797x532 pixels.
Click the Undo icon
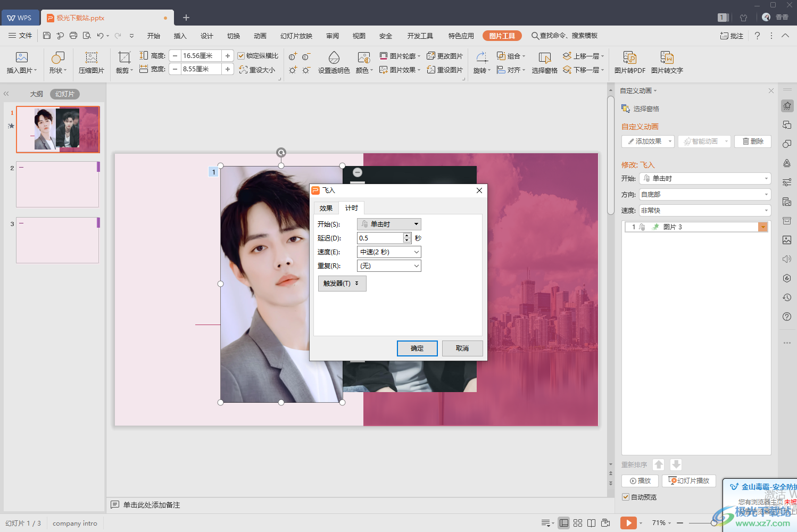(x=100, y=36)
